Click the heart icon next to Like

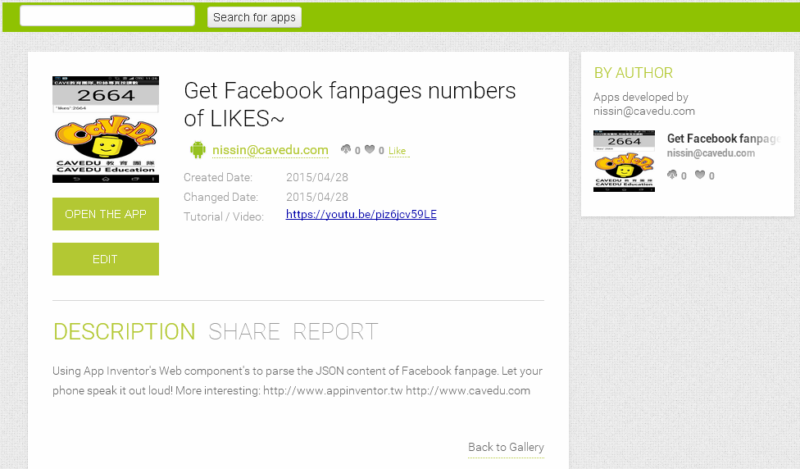pyautogui.click(x=369, y=150)
